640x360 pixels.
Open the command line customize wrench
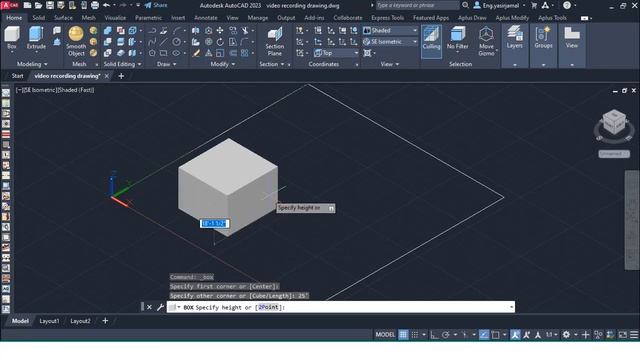coord(160,307)
